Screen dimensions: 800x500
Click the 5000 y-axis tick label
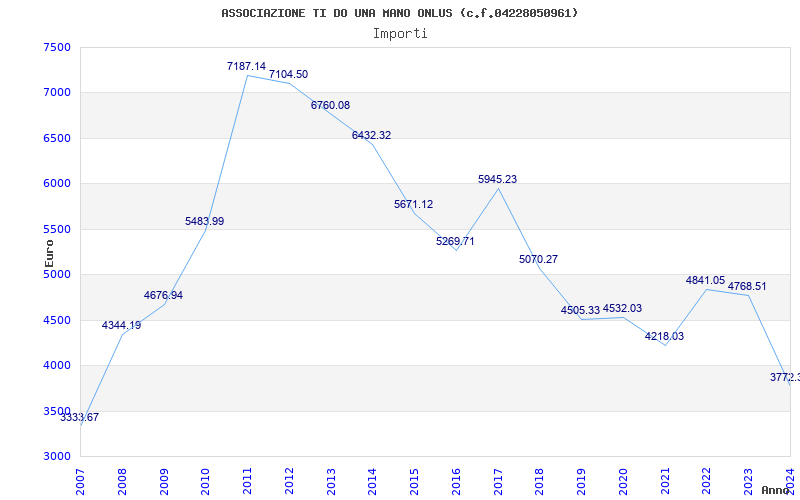click(x=55, y=274)
